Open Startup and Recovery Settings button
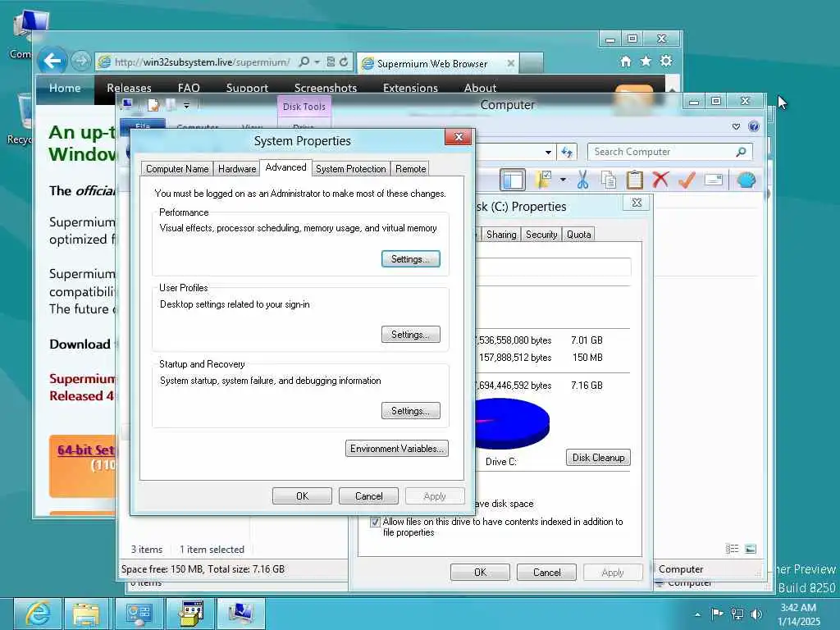The height and width of the screenshot is (630, 840). (411, 411)
